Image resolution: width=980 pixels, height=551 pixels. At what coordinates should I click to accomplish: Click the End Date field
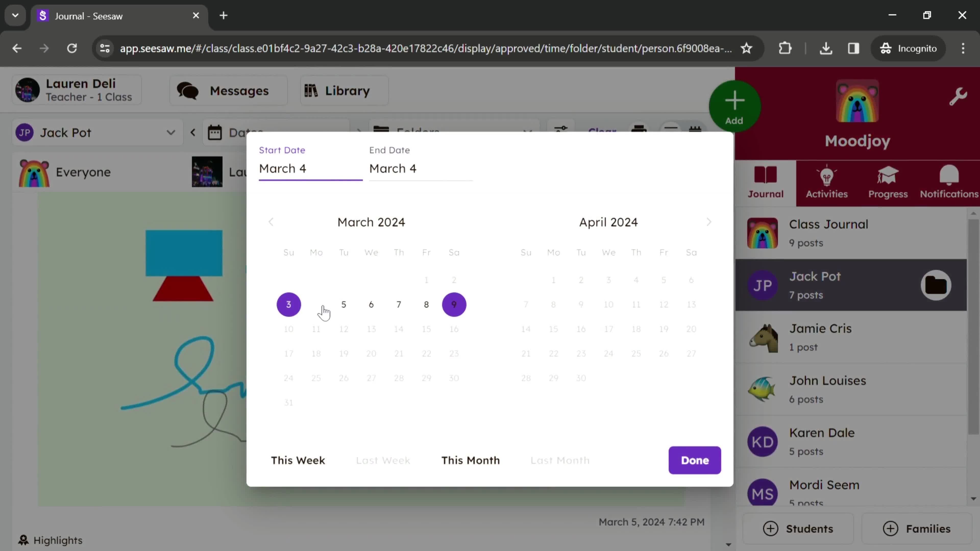tap(421, 168)
